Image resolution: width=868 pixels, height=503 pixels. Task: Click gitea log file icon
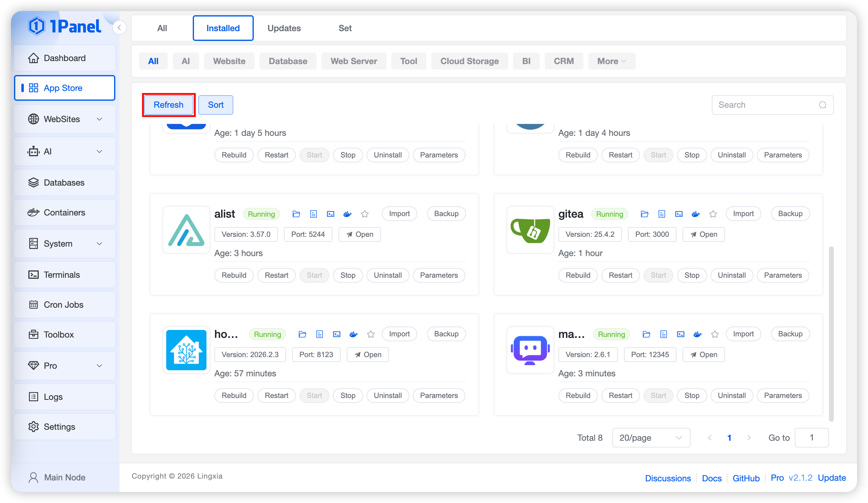(x=661, y=214)
